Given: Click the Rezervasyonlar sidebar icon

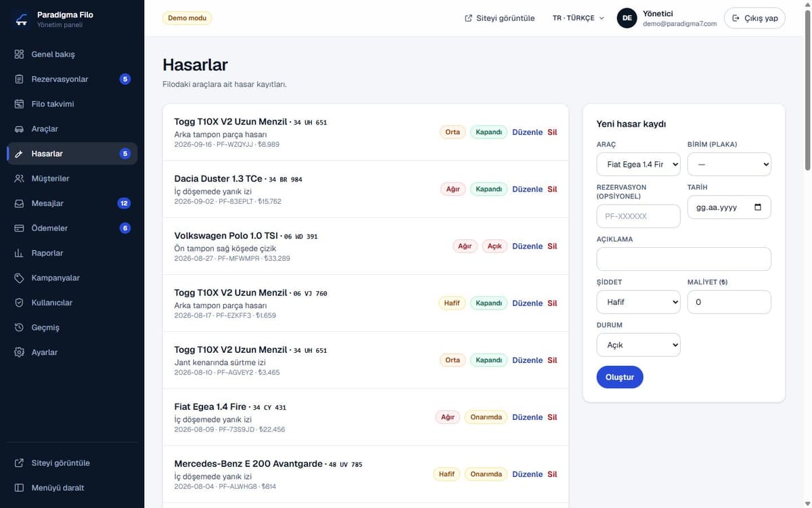Looking at the screenshot, I should tap(19, 79).
